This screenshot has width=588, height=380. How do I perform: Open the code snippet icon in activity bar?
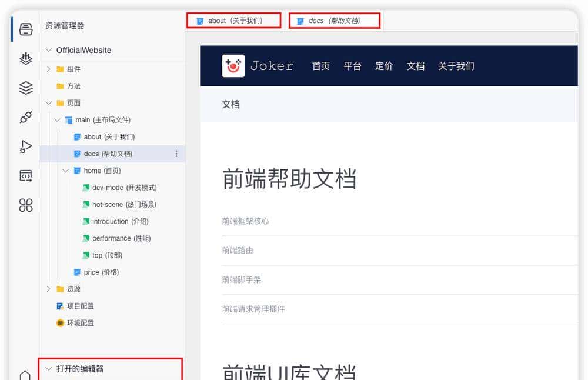(25, 175)
